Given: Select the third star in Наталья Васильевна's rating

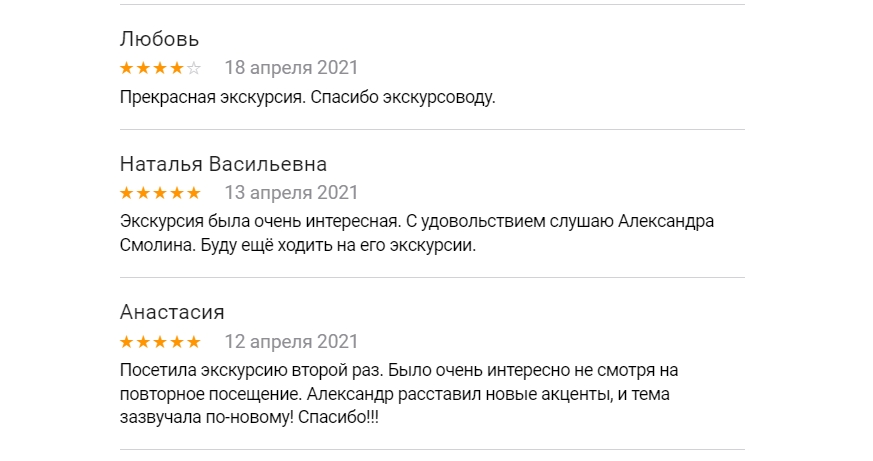Looking at the screenshot, I should pos(160,193).
